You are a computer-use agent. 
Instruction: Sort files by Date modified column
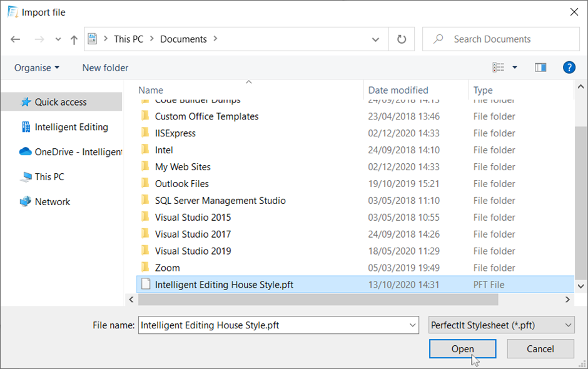click(x=398, y=90)
